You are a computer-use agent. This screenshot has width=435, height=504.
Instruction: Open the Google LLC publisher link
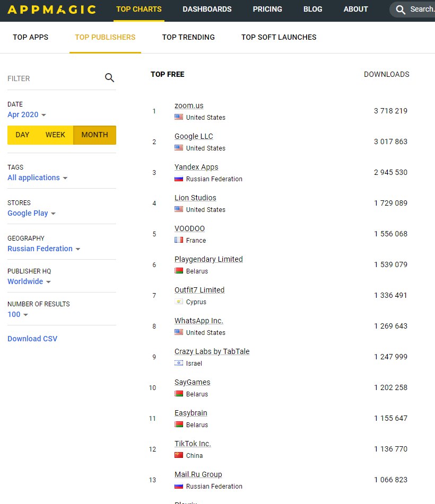click(194, 136)
